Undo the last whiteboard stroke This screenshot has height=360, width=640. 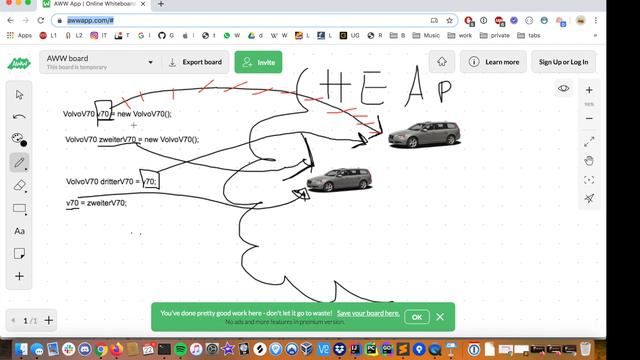point(19,117)
